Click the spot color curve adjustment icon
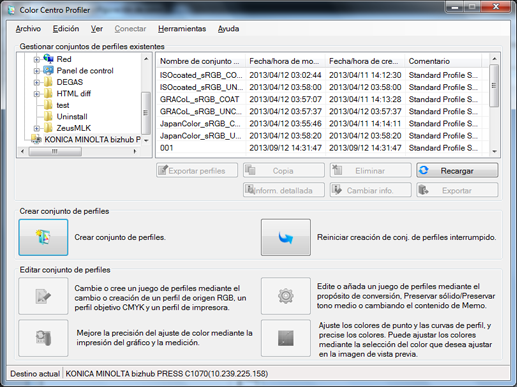 click(286, 338)
